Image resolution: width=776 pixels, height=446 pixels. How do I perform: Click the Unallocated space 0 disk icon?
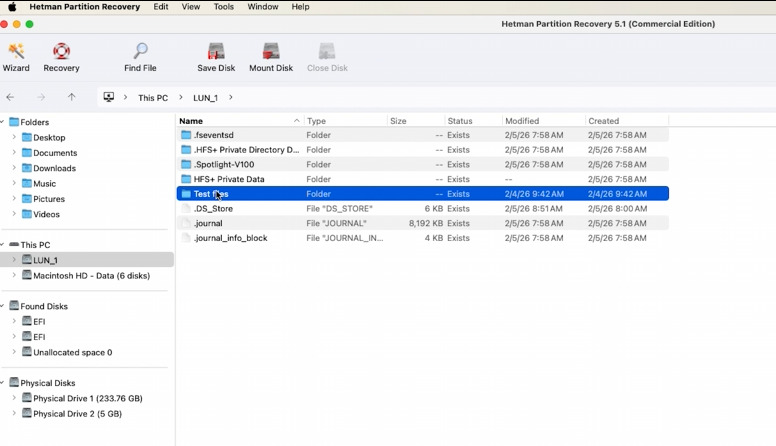[27, 352]
